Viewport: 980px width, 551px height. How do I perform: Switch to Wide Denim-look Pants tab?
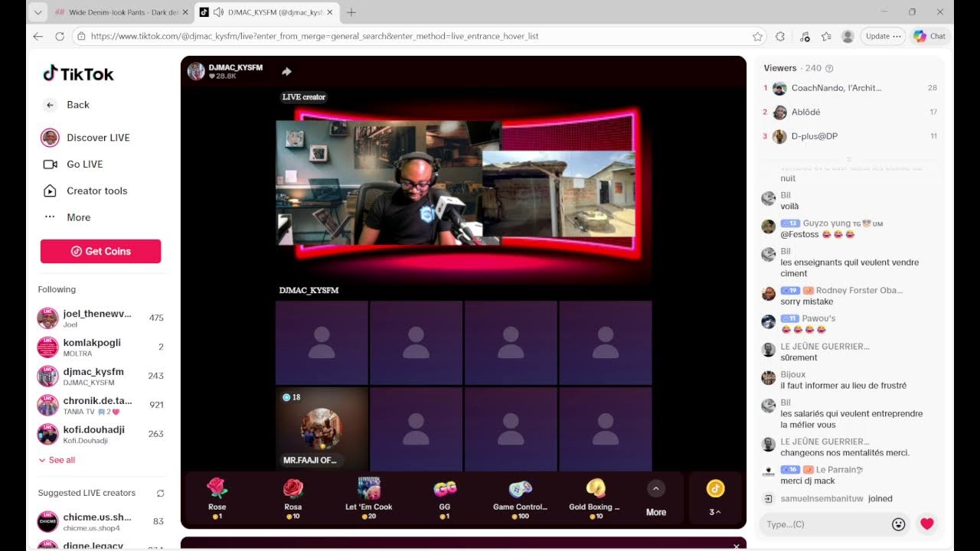tap(122, 12)
